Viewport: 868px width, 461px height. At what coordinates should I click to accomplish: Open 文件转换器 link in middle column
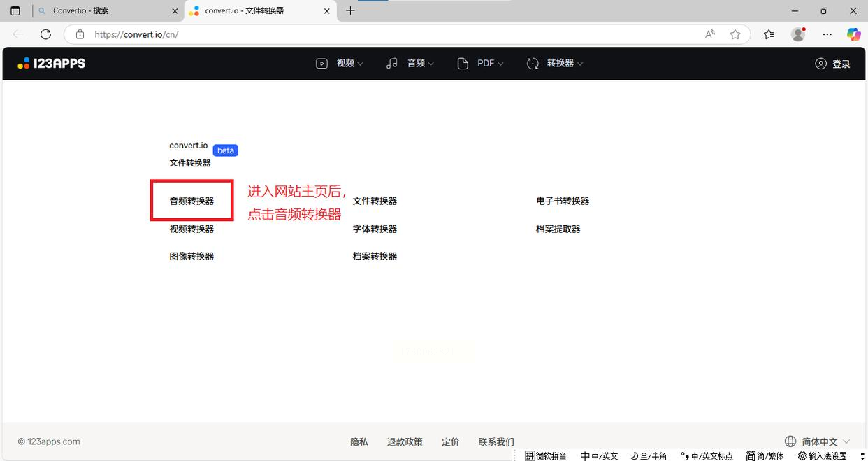pos(375,201)
